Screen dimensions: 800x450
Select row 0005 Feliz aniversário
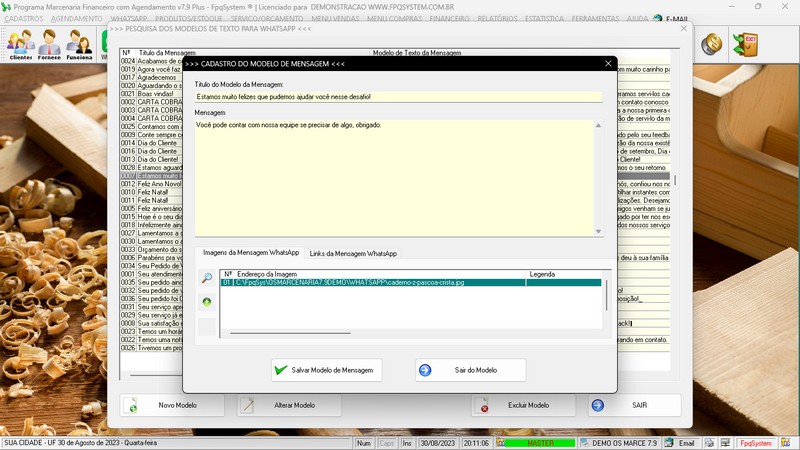pos(151,208)
